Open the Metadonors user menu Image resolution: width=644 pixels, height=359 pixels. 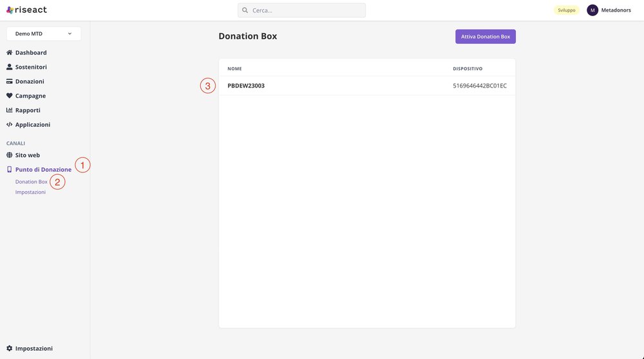[x=616, y=10]
